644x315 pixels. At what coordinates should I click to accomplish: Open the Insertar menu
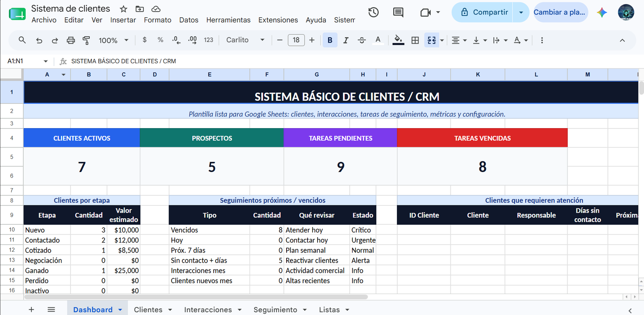(123, 20)
